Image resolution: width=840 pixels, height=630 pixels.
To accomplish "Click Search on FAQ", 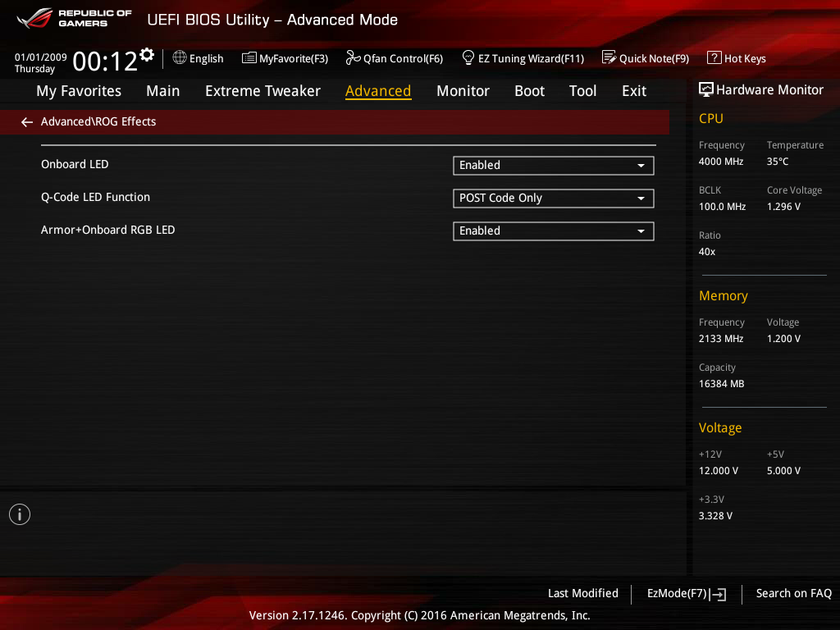I will (x=793, y=594).
